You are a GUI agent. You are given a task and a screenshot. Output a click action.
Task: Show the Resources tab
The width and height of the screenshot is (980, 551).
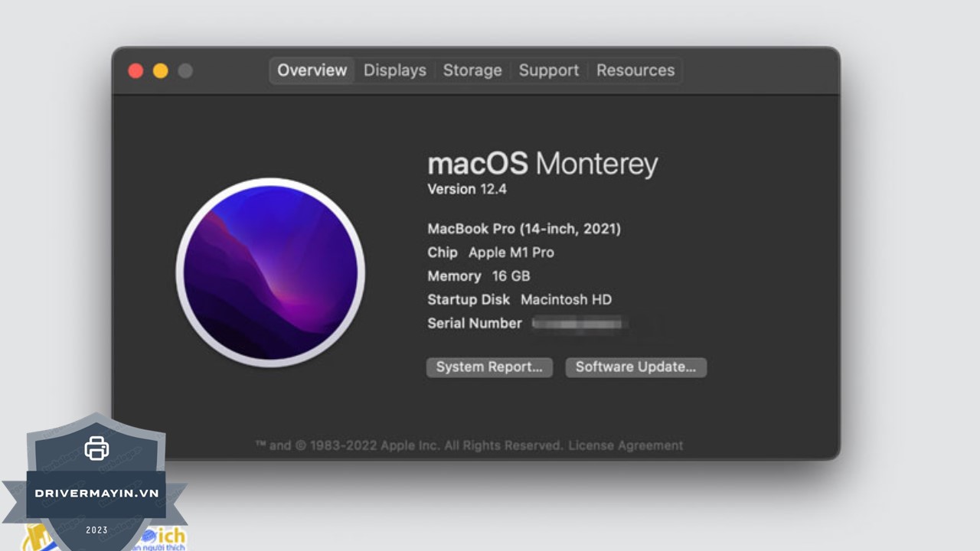[635, 70]
